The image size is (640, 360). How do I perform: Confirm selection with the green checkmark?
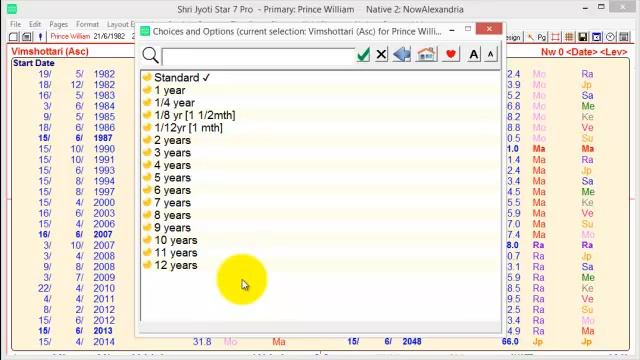coord(363,54)
